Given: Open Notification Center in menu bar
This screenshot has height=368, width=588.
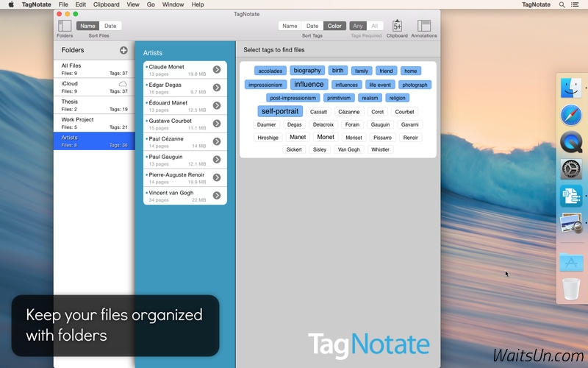Looking at the screenshot, I should click(x=575, y=4).
